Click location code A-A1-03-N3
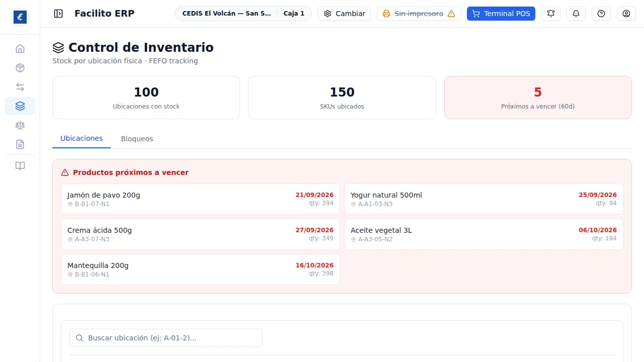The height and width of the screenshot is (362, 644). [375, 204]
